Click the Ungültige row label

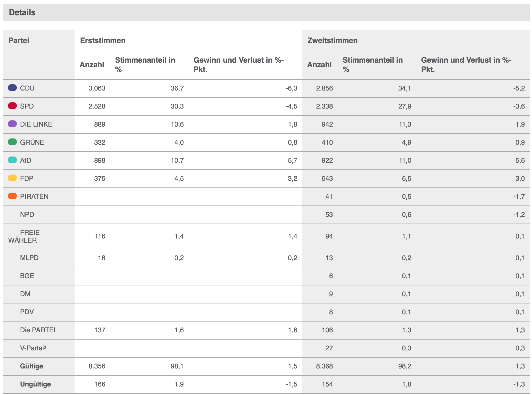(x=35, y=384)
